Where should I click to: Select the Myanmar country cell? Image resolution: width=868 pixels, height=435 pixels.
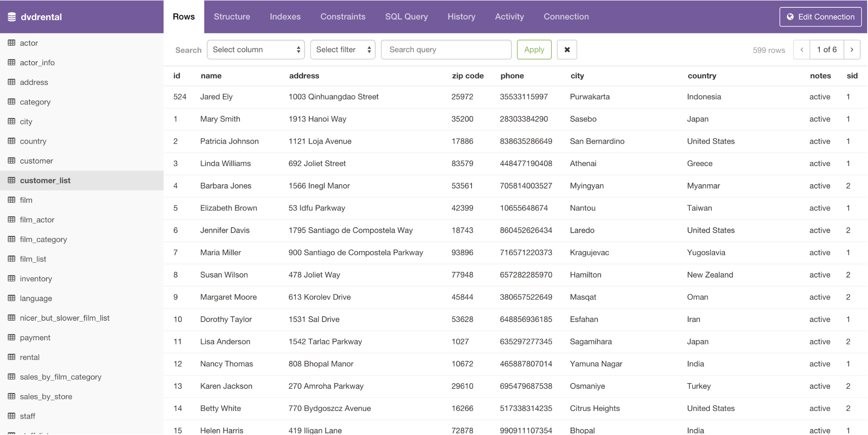pyautogui.click(x=704, y=186)
